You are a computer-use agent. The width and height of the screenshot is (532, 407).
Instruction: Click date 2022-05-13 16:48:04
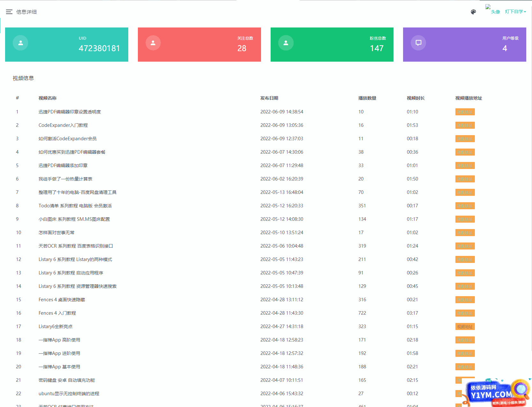tap(282, 192)
